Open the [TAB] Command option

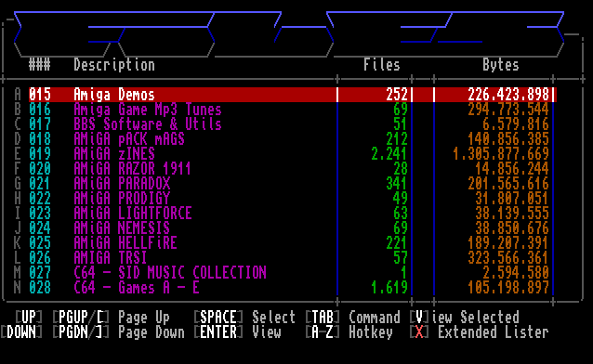(353, 318)
